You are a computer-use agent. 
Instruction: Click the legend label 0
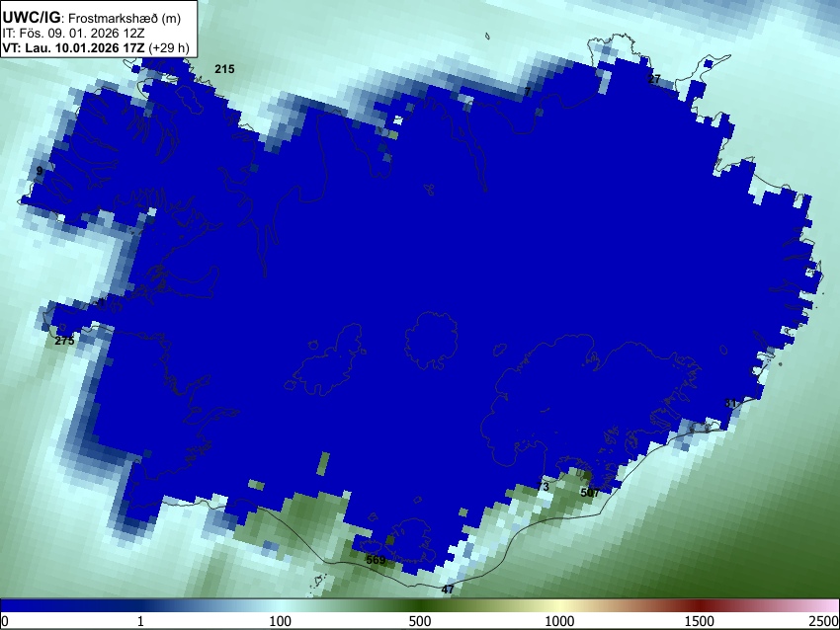(x=5, y=621)
